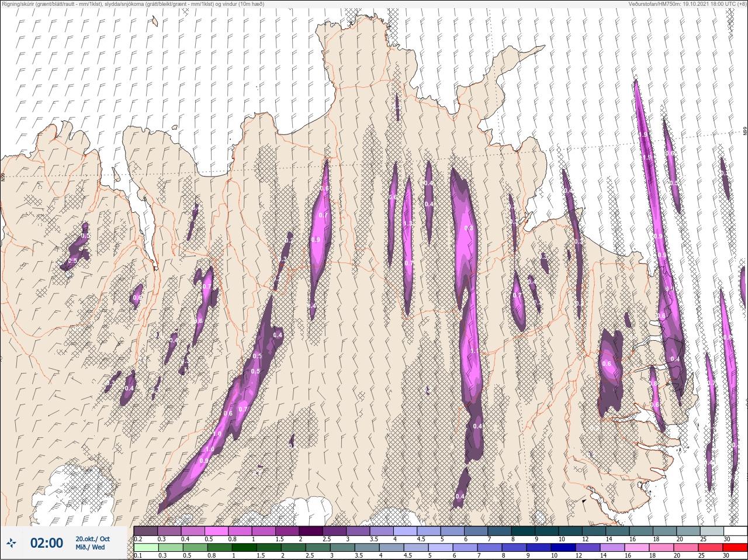Pick the bright pink 0.5 swatch in the upper legend
This screenshot has height=560, width=748.
(217, 531)
